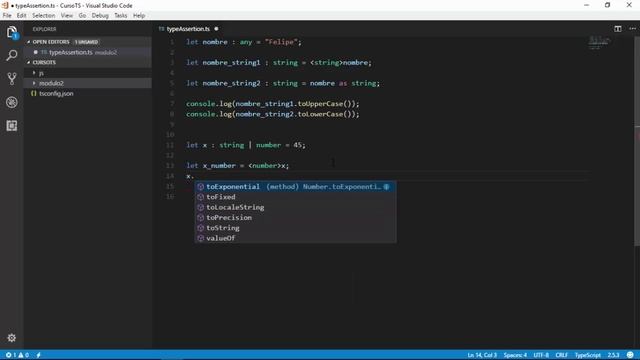
Task: Open the File menu
Action: [x=7, y=16]
